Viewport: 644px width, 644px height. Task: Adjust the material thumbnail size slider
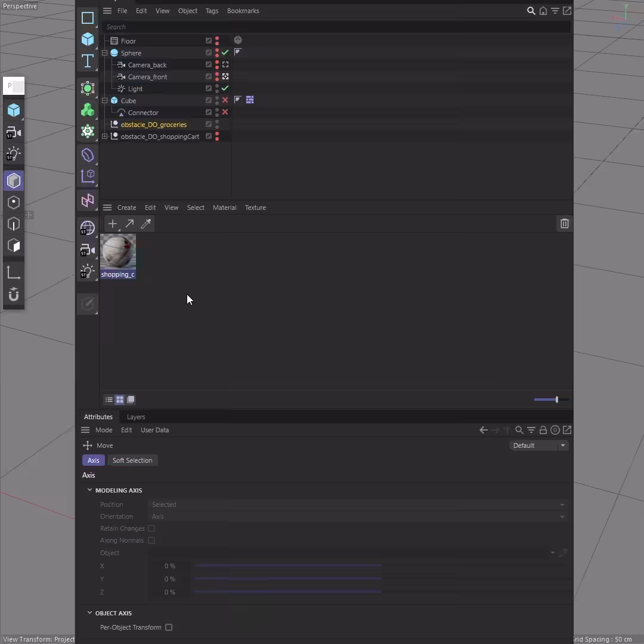pyautogui.click(x=551, y=400)
